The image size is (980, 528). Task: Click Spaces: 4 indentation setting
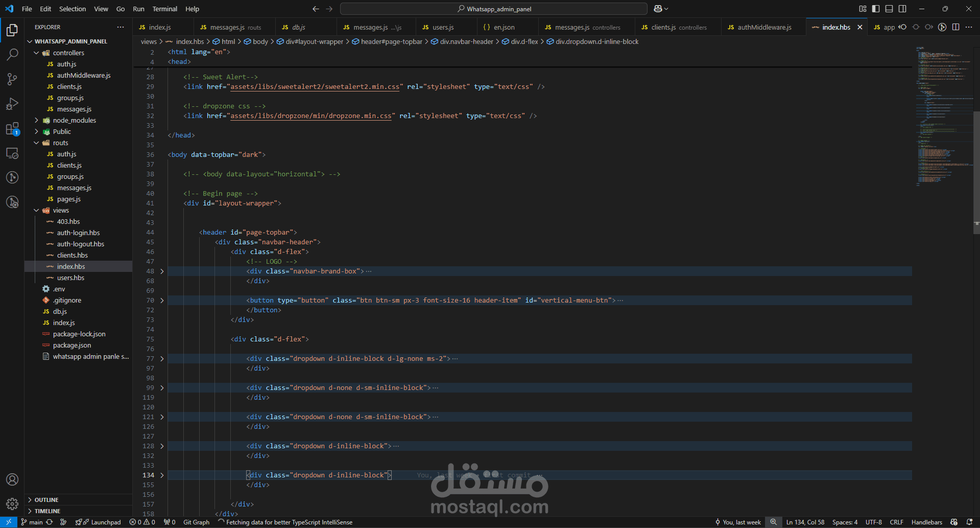[x=845, y=522]
